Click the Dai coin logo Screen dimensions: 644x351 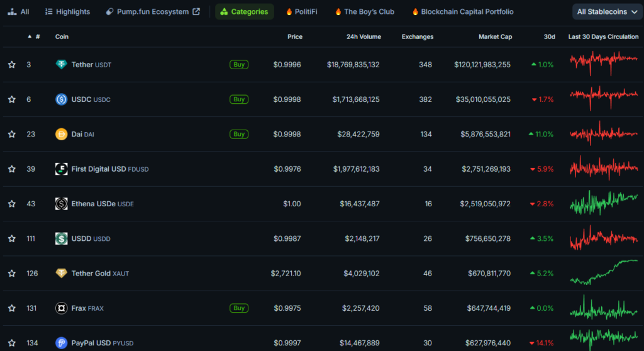61,134
